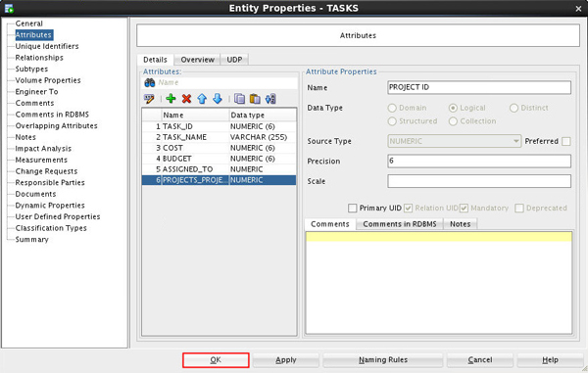588x373 pixels.
Task: Toggle the Preferred checkbox
Action: pyautogui.click(x=566, y=141)
